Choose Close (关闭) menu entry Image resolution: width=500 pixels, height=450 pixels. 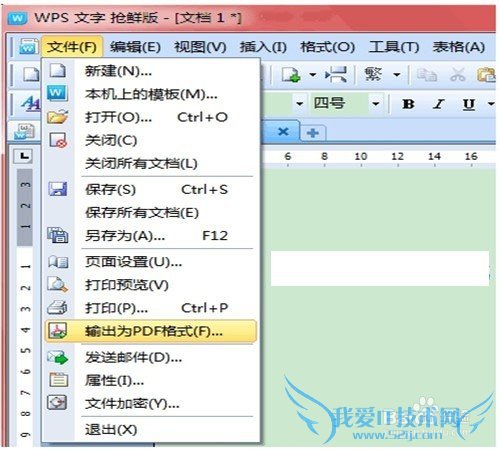151,140
